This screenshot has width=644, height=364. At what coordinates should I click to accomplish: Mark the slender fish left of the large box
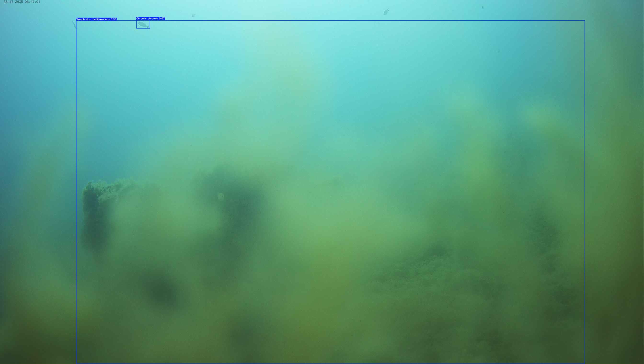coord(74,24)
